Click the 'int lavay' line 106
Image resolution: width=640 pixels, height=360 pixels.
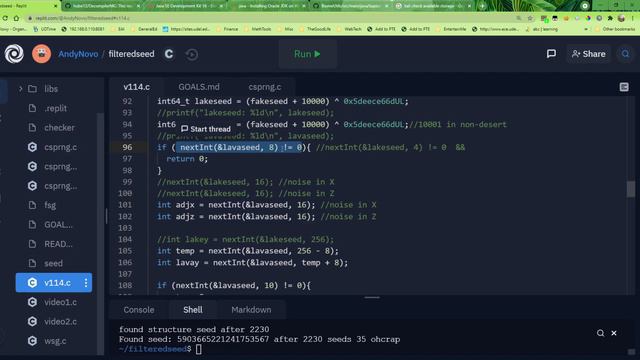pyautogui.click(x=253, y=262)
